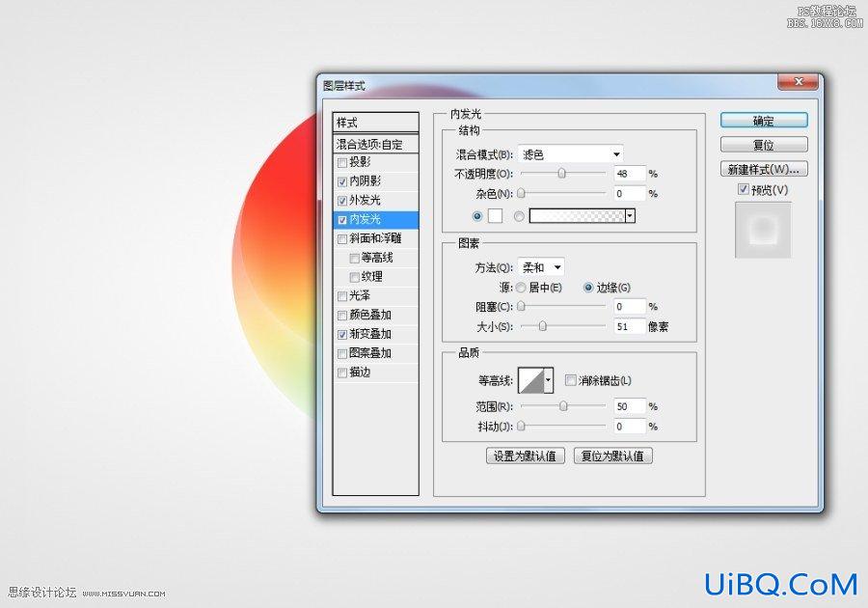The image size is (868, 608).
Task: Enable the 投影 style checkbox
Action: point(342,162)
